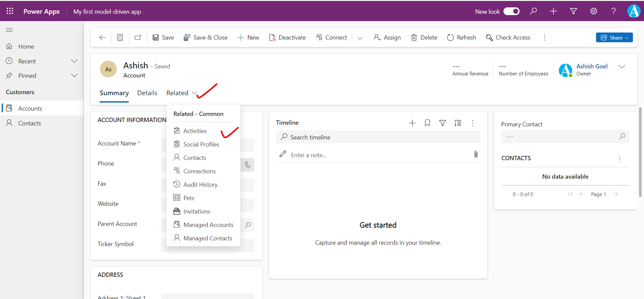The width and height of the screenshot is (644, 299).
Task: Expand the Recent navigation section
Action: click(74, 61)
